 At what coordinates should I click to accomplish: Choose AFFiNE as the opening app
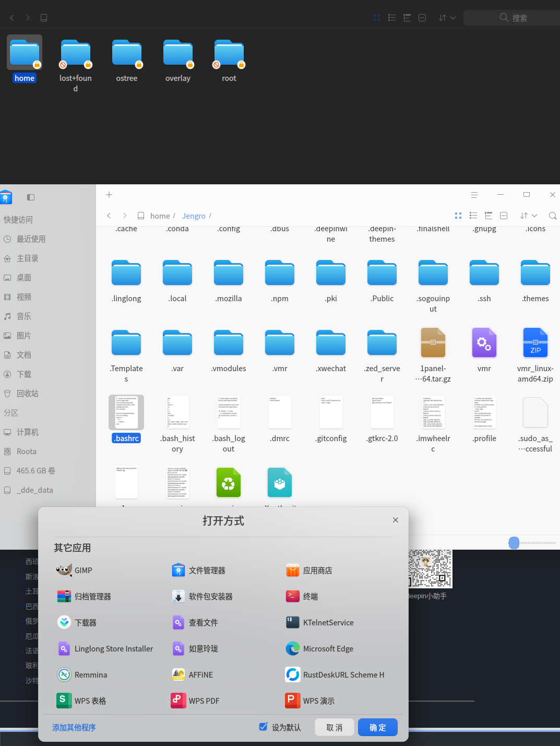pos(192,674)
